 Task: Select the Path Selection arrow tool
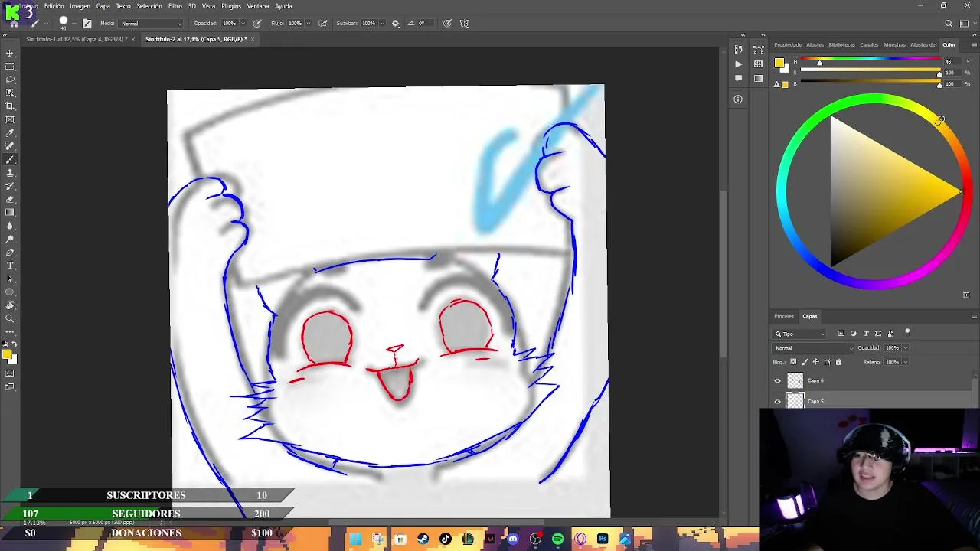[10, 279]
